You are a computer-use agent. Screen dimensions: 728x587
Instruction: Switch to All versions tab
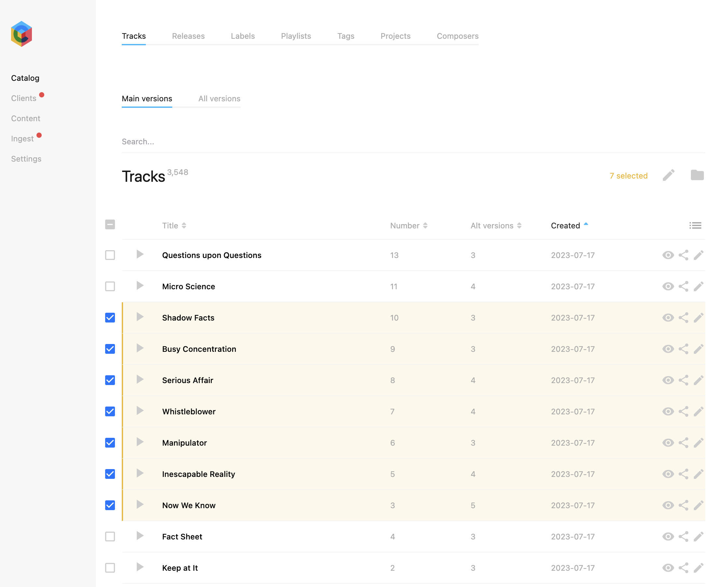pyautogui.click(x=219, y=99)
